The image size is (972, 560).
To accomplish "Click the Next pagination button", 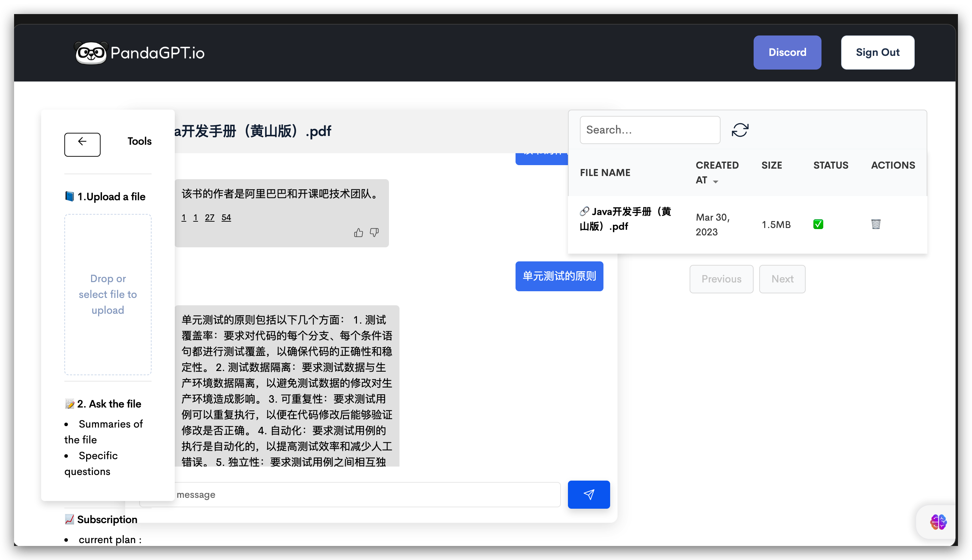I will tap(782, 279).
